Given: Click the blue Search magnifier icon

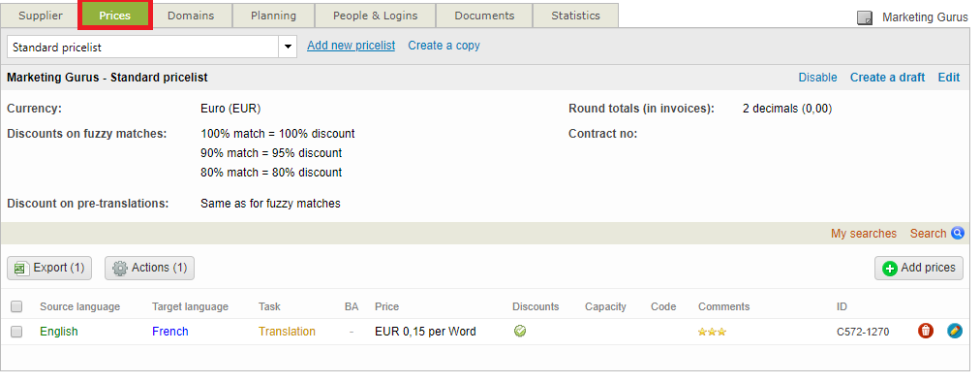Looking at the screenshot, I should (958, 233).
